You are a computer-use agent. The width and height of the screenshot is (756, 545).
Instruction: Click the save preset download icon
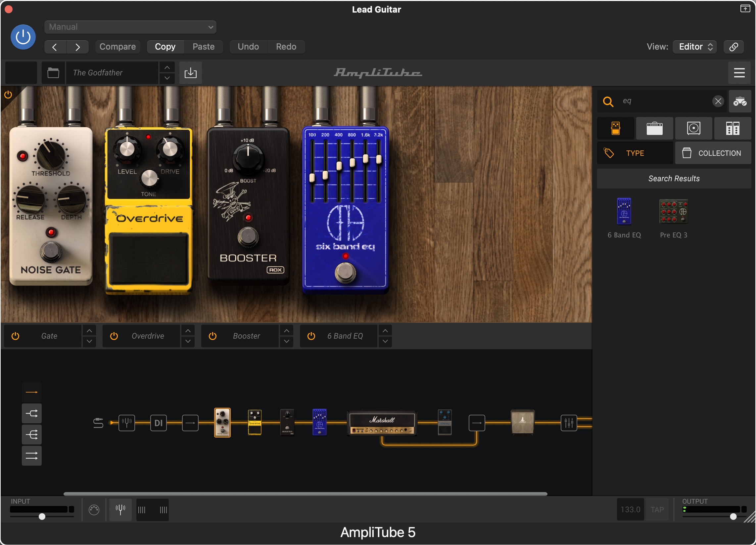pyautogui.click(x=191, y=73)
